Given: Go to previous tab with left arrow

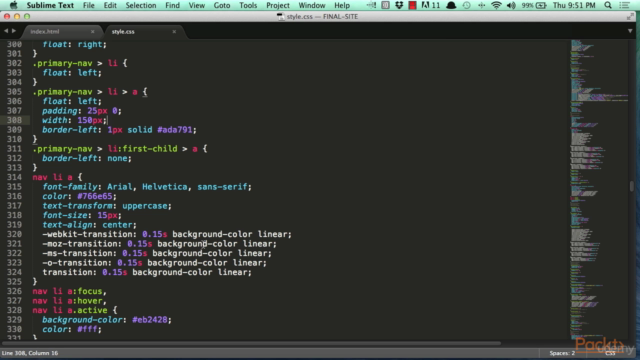Looking at the screenshot, I should [x=6, y=31].
